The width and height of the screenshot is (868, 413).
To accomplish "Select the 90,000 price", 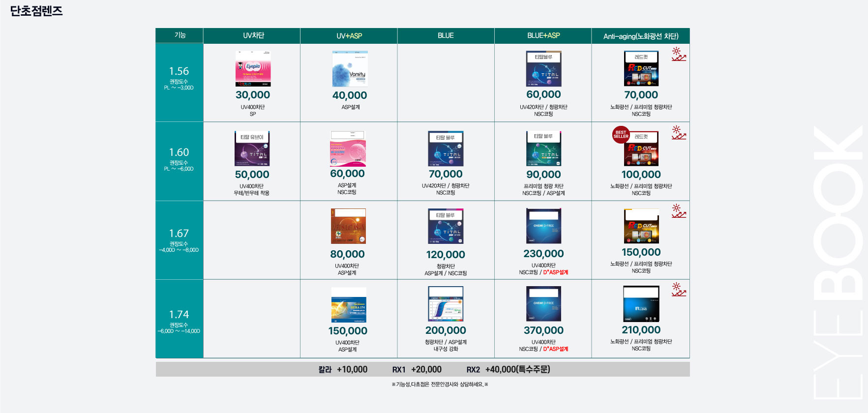I will pyautogui.click(x=543, y=175).
